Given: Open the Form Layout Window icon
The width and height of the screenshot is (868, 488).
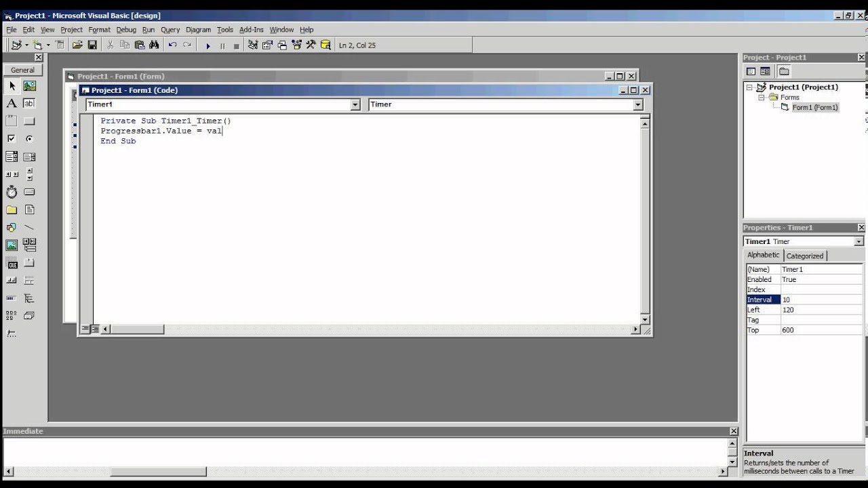Looking at the screenshot, I should point(282,45).
